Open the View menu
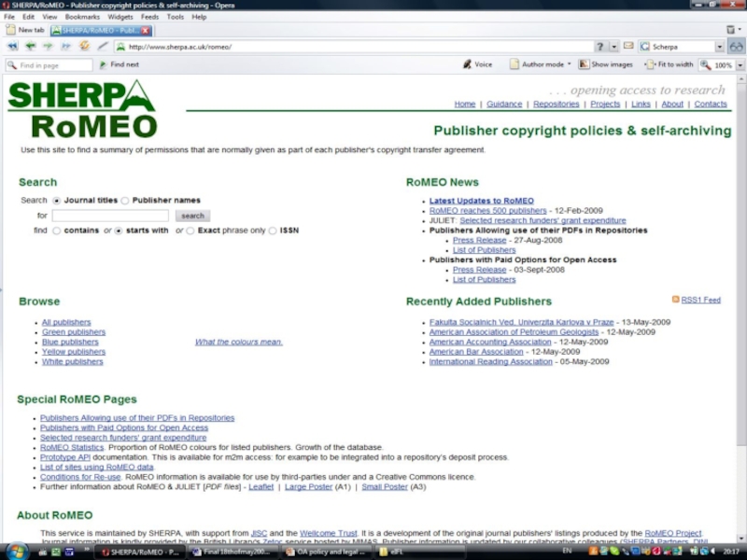 pos(49,17)
